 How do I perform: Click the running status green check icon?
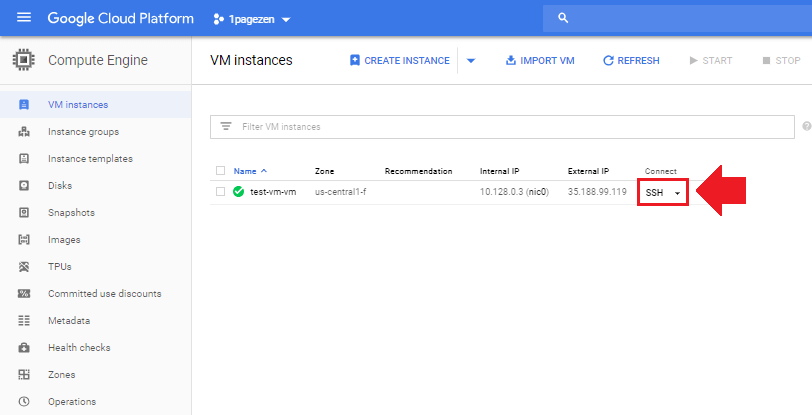[x=238, y=192]
